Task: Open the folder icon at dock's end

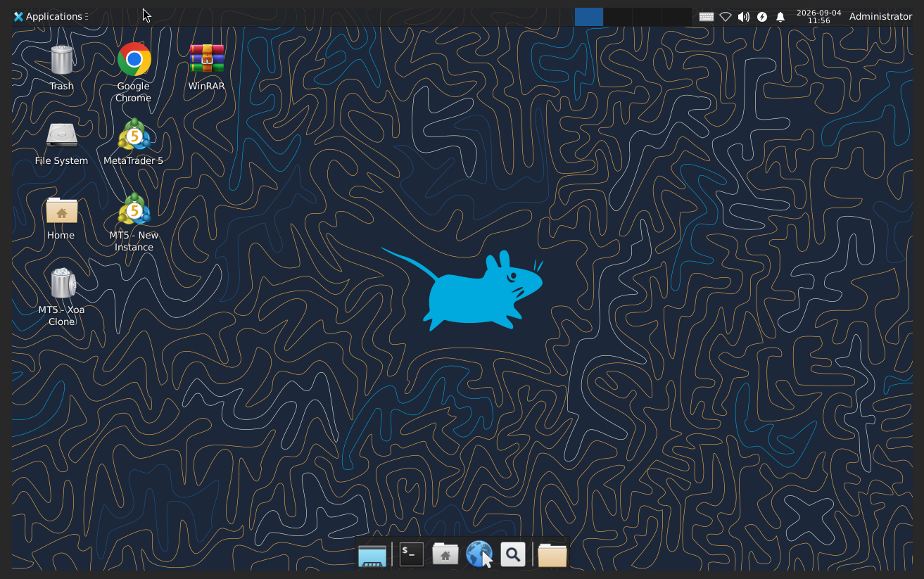Action: (x=552, y=554)
